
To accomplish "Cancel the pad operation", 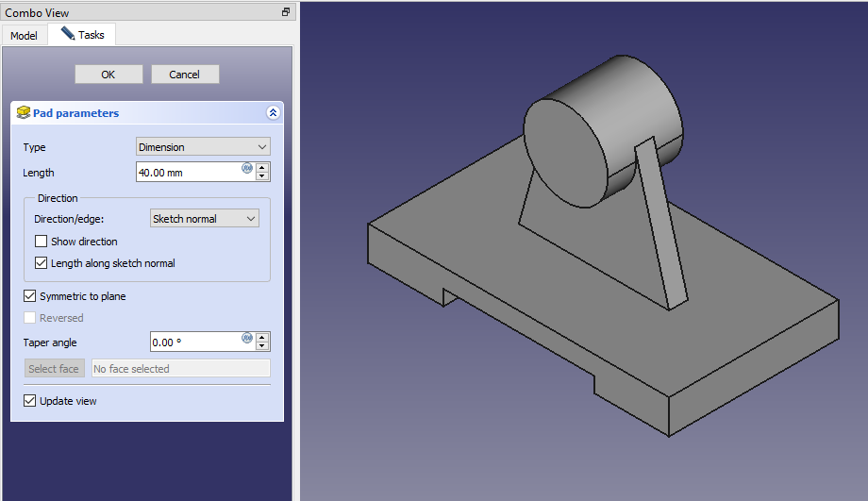I will pos(184,75).
